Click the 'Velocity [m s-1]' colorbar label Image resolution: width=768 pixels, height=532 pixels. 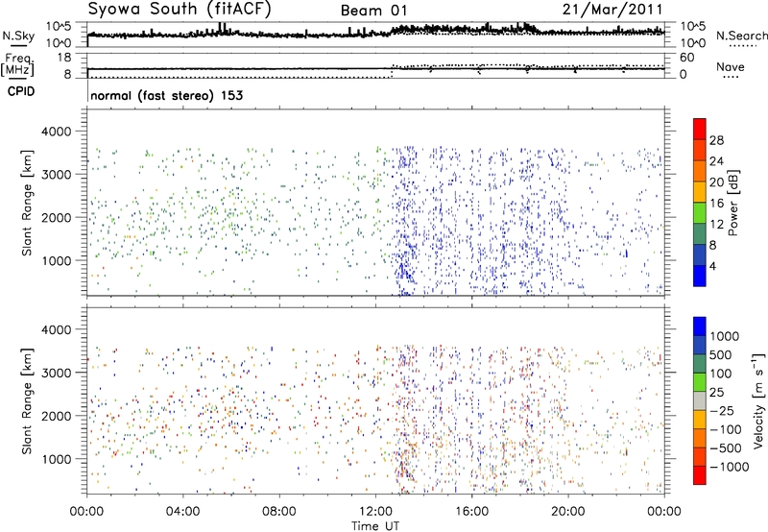(758, 400)
